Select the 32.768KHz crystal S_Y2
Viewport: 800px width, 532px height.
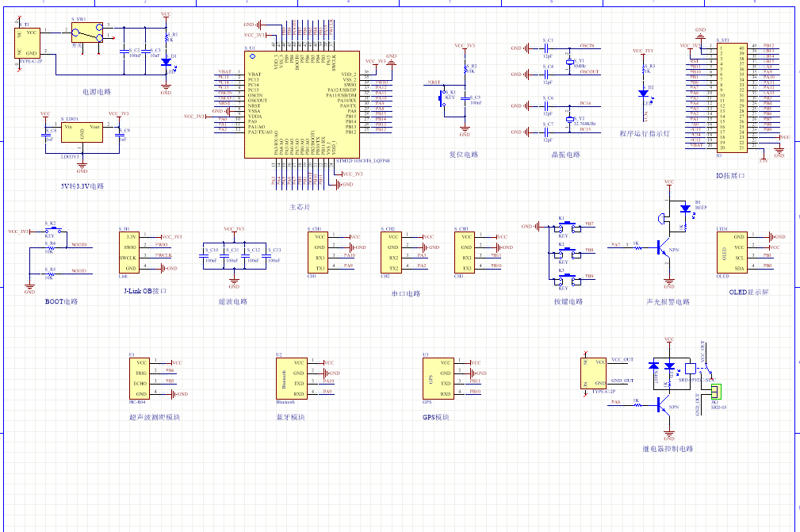[569, 118]
